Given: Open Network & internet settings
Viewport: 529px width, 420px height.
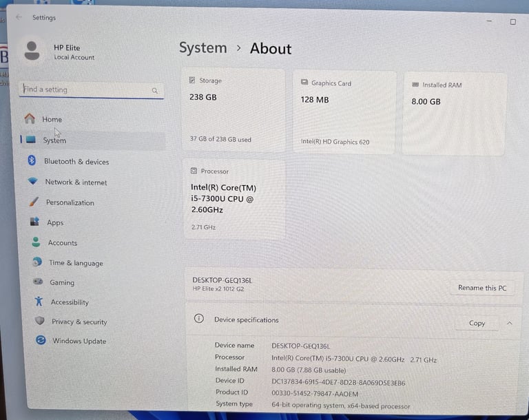Looking at the screenshot, I should pos(94,182).
